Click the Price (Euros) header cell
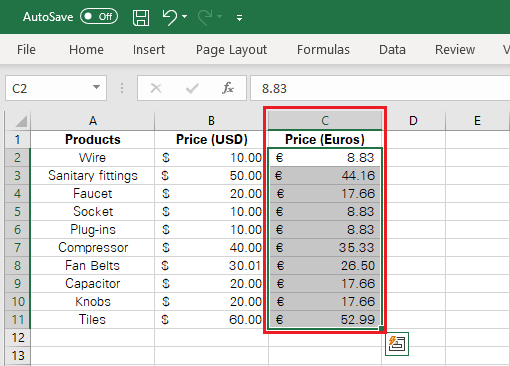This screenshot has width=510, height=366. click(x=325, y=139)
